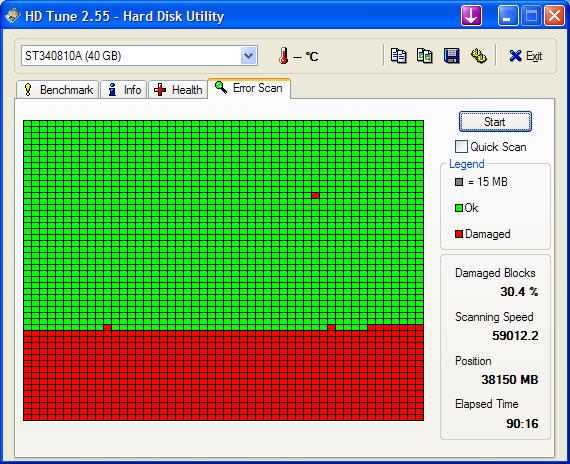
Task: Click the green Ok legend swatch
Action: (459, 208)
